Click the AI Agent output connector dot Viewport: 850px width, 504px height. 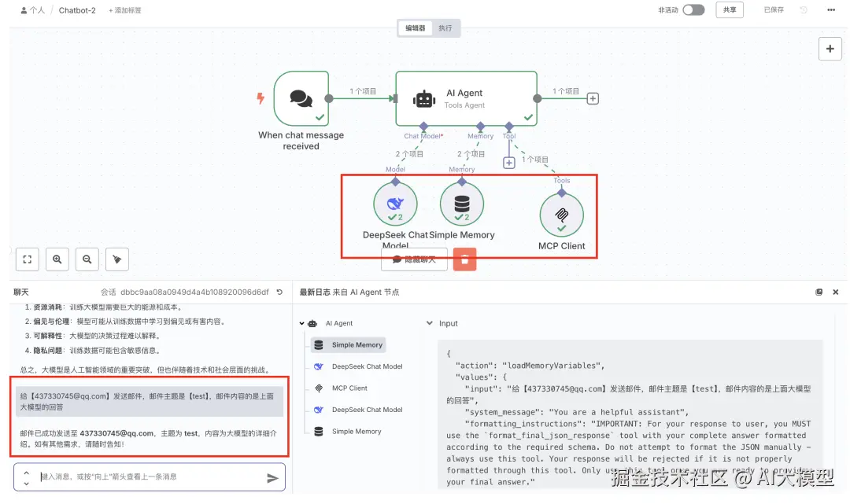(x=538, y=98)
